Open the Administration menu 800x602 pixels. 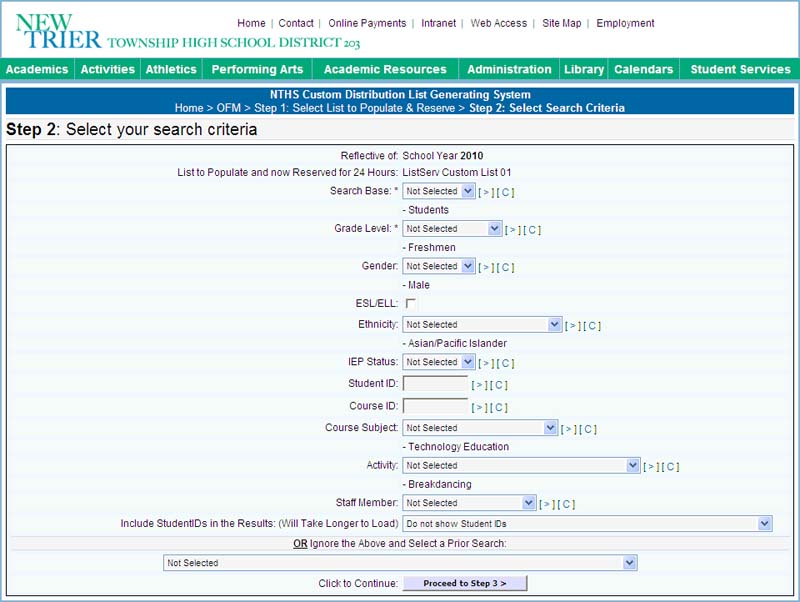click(509, 69)
